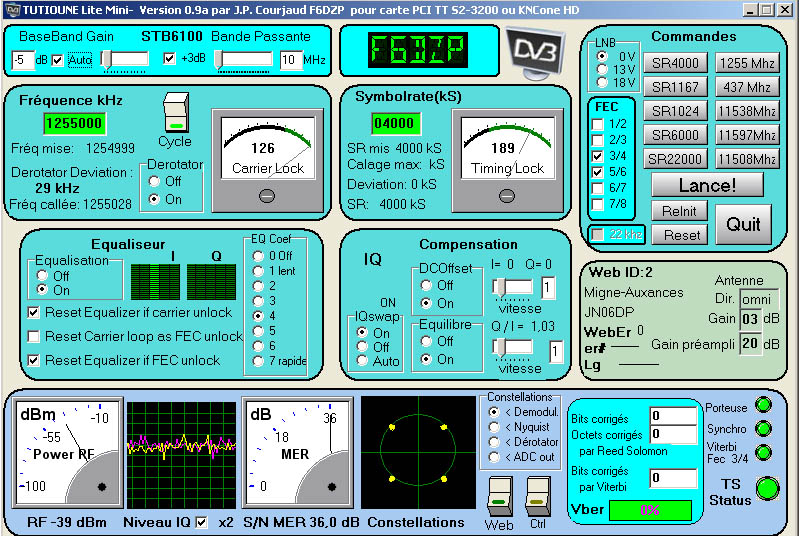
Task: Show ADC out constellation
Action: pyautogui.click(x=494, y=457)
